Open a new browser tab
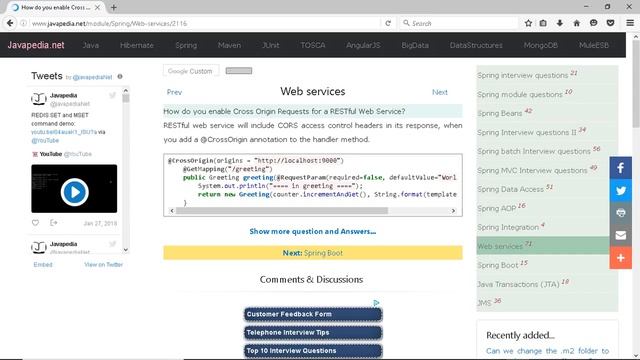 click(113, 7)
